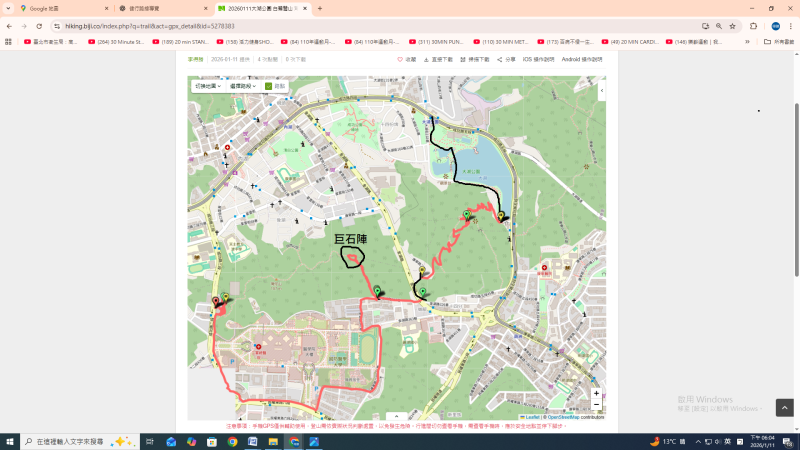
Task: Click the 收藏 heart icon
Action: point(400,60)
